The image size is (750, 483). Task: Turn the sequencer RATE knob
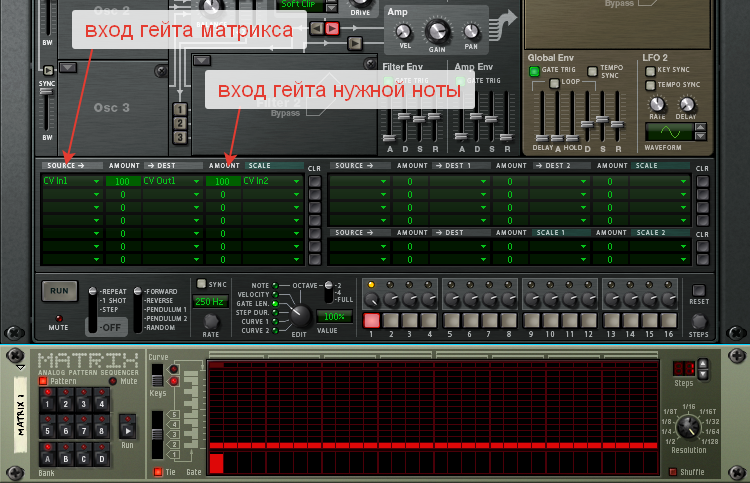click(x=210, y=321)
